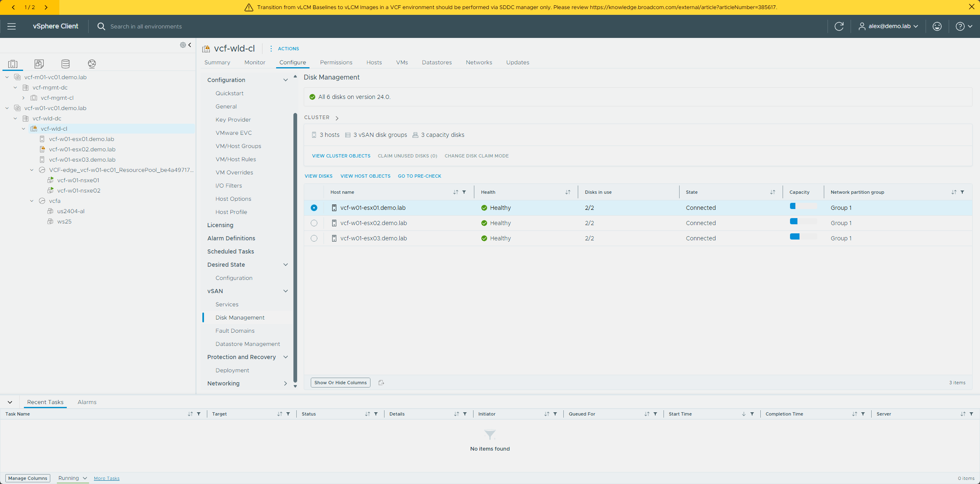This screenshot has width=980, height=484.
Task: Open the hamburger navigation menu
Action: coord(12,26)
